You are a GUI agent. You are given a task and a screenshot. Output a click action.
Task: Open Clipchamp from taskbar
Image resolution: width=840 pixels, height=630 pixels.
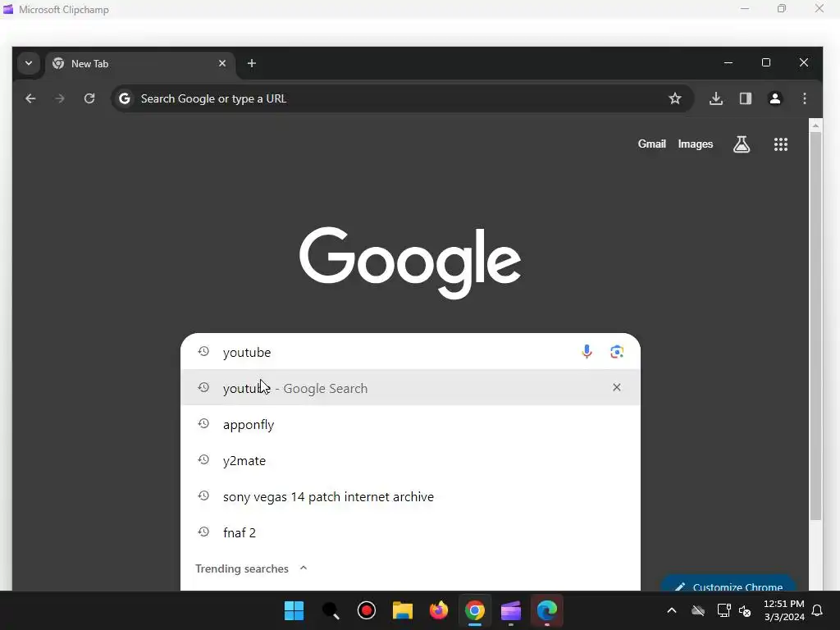[x=510, y=610]
